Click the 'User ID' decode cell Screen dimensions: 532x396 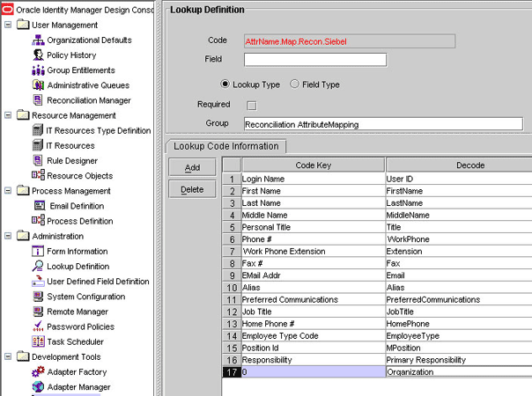pyautogui.click(x=459, y=179)
